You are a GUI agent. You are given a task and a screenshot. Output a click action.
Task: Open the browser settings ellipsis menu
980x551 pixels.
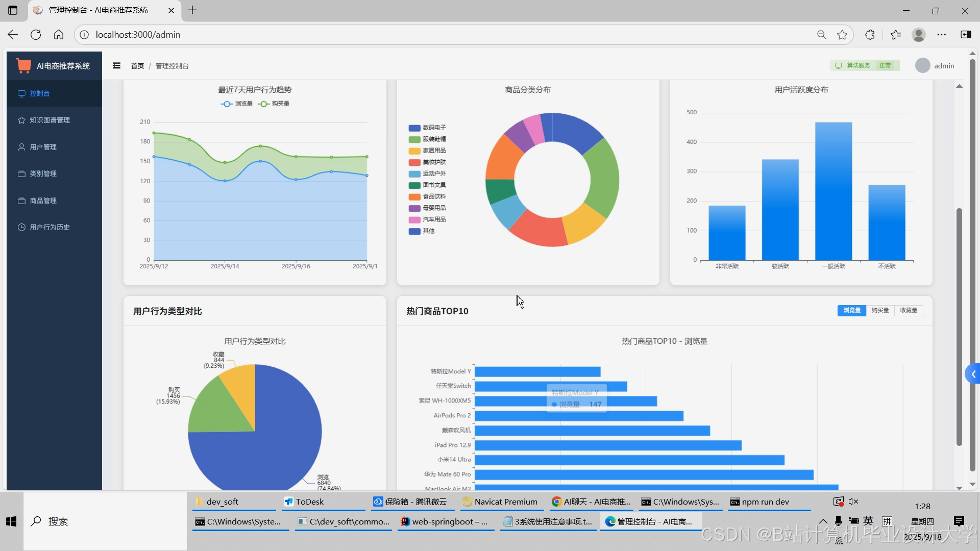pos(942,35)
